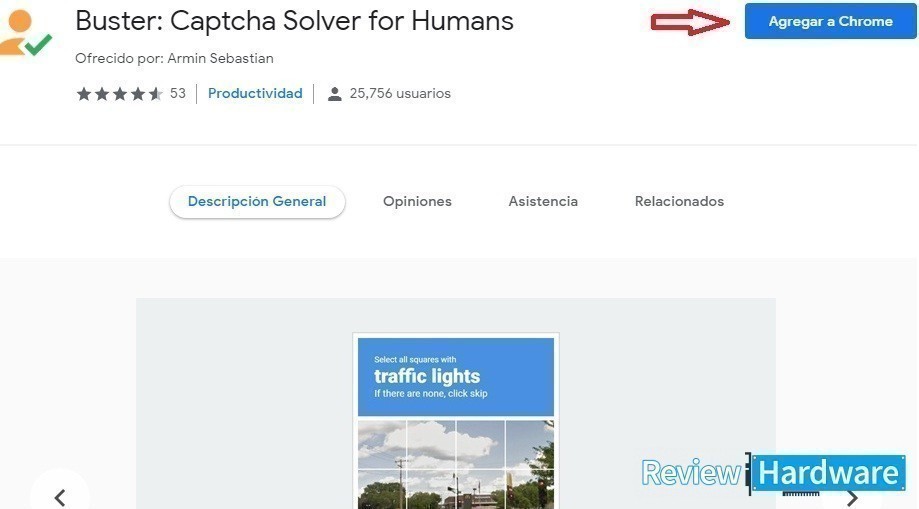
Task: Open the Descripción General tab
Action: point(257,202)
